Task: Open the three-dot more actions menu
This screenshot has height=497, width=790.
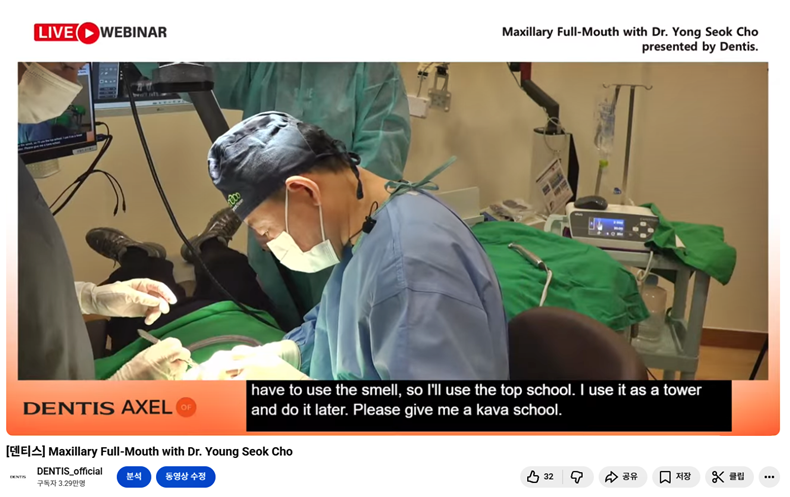Action: [769, 477]
